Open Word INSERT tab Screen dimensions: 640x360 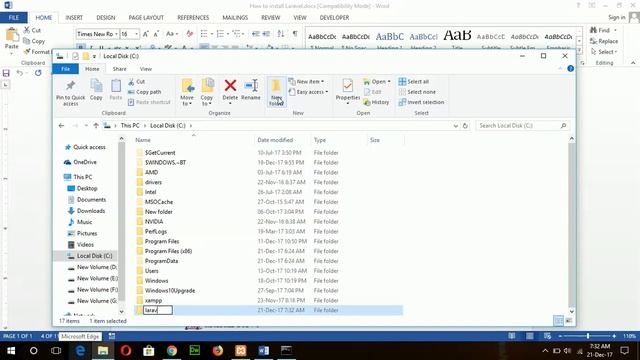point(74,18)
